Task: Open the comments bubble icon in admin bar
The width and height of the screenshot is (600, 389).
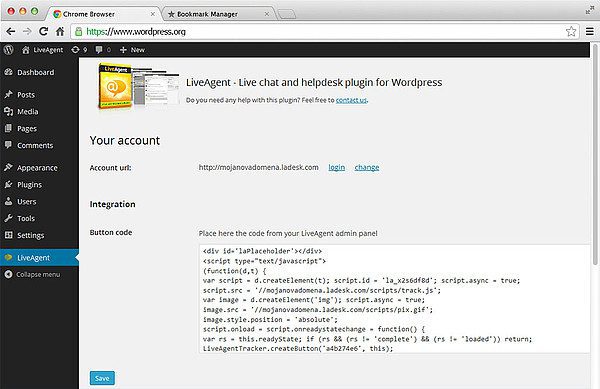Action: click(x=99, y=50)
